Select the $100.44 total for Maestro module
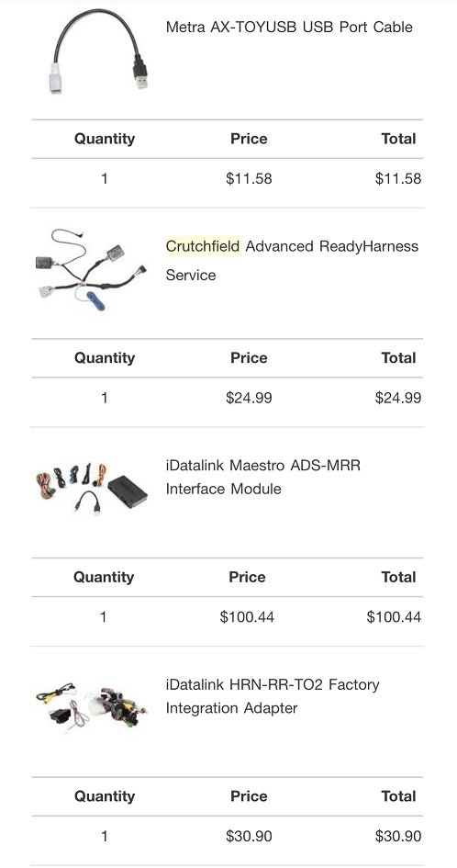 click(394, 617)
